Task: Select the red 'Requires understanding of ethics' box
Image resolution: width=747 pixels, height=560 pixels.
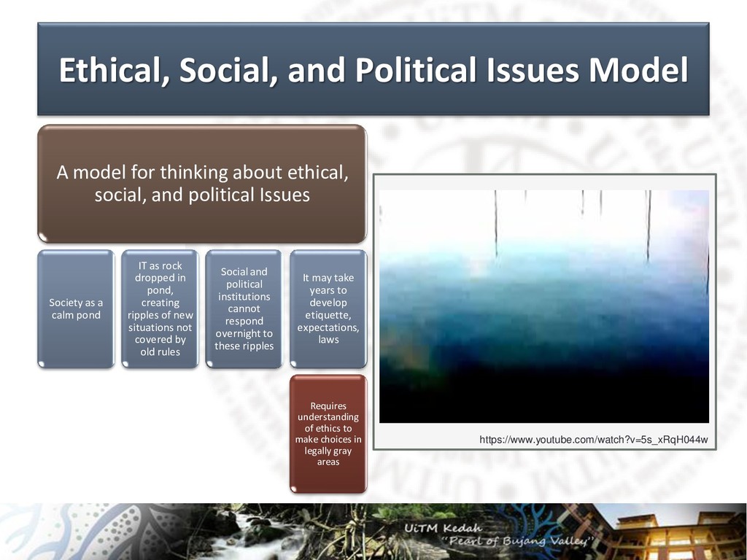Action: click(x=328, y=434)
